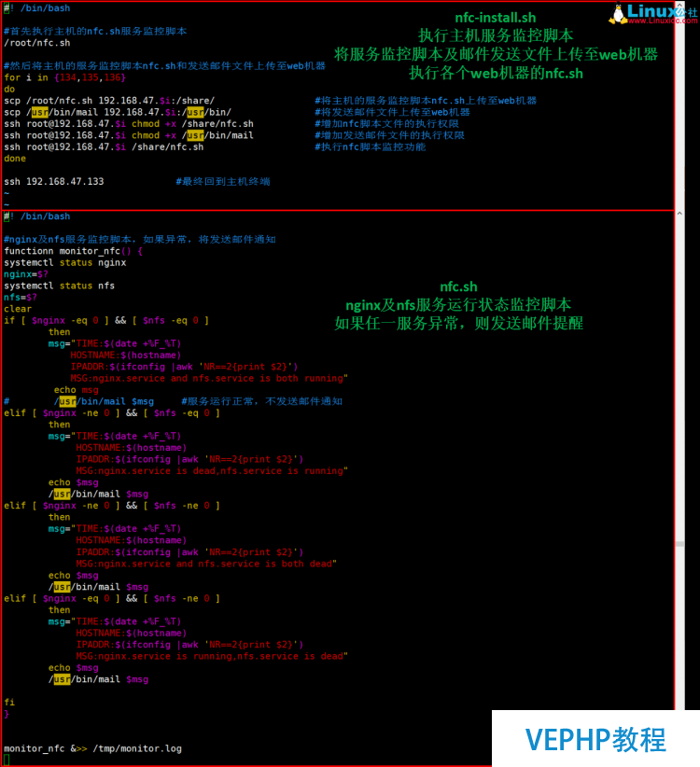The image size is (700, 767).
Task: Click the green cursor block at file end
Action: (x=7, y=760)
